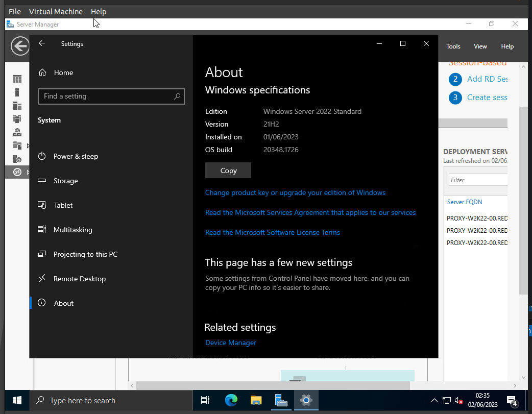Open notification center with 4 alerts
The width and height of the screenshot is (532, 414).
pyautogui.click(x=512, y=401)
